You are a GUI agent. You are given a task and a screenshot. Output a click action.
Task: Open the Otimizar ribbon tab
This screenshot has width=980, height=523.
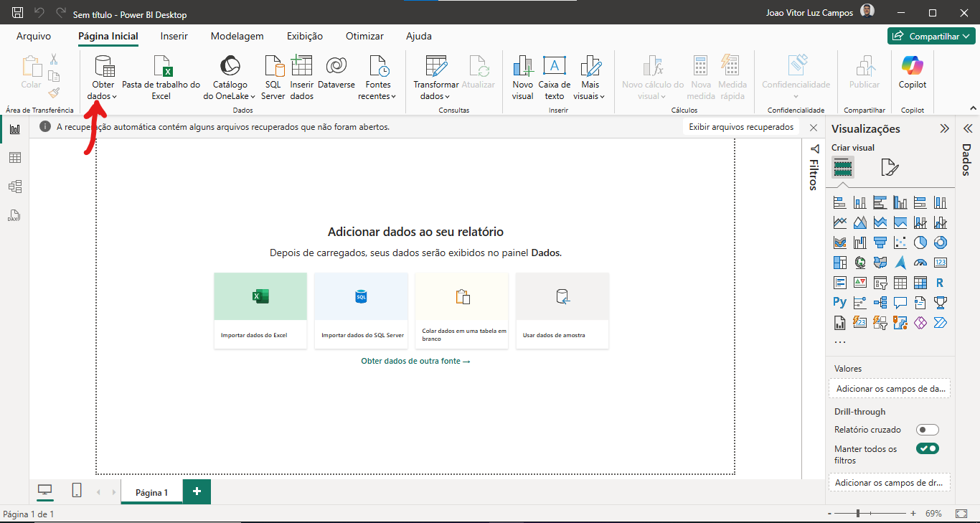coord(364,37)
